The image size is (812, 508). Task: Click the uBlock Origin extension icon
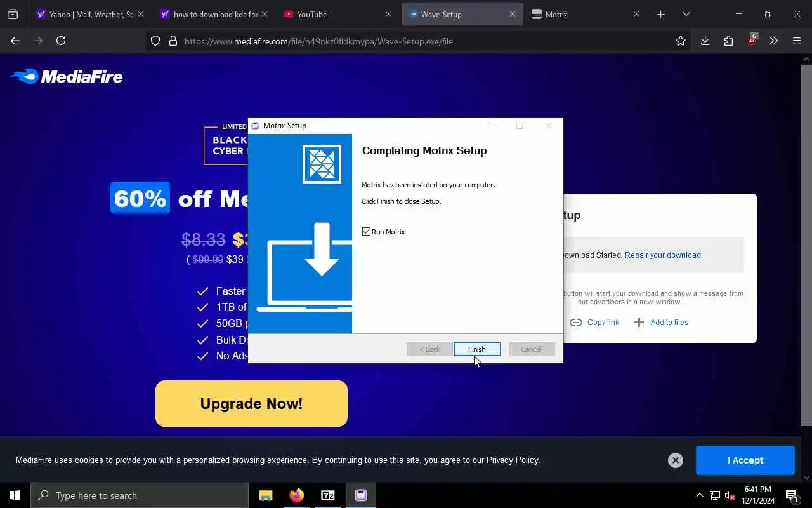pos(751,40)
